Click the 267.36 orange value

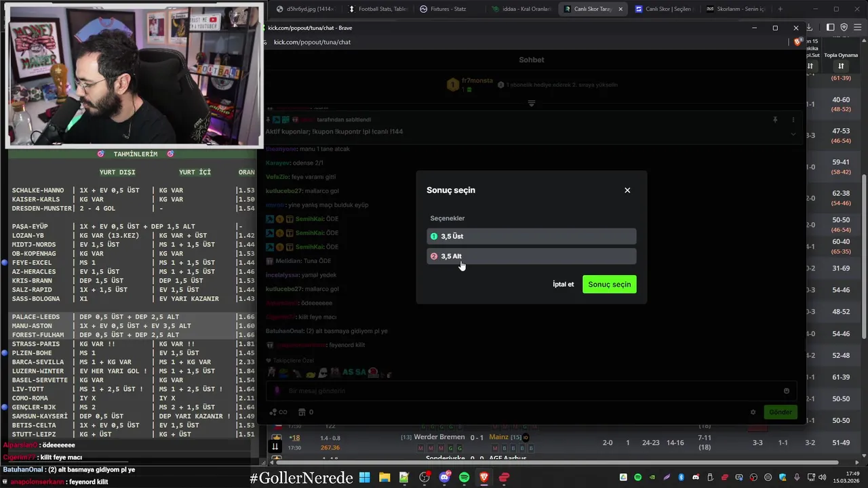coord(330,447)
